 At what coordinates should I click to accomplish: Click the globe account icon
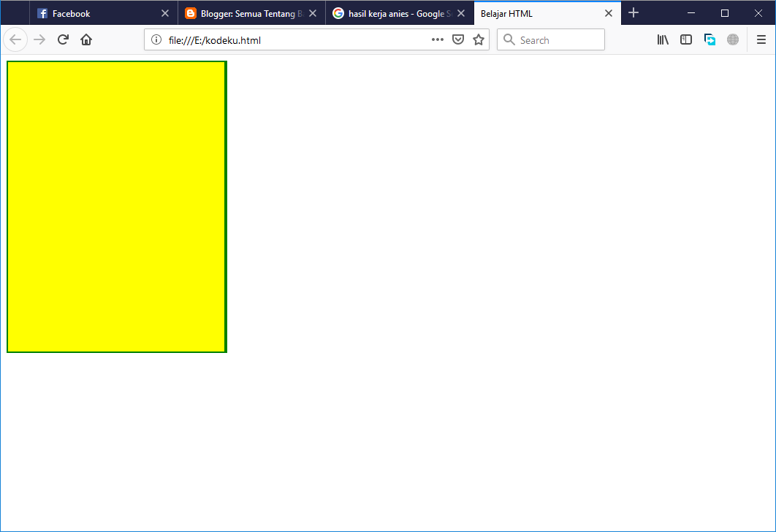[733, 39]
